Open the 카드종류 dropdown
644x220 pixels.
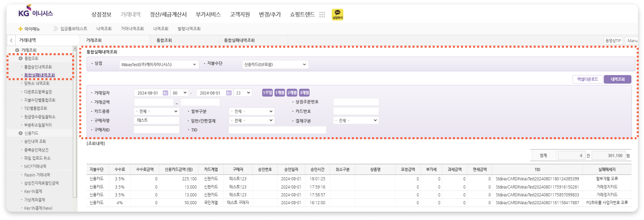[157, 111]
